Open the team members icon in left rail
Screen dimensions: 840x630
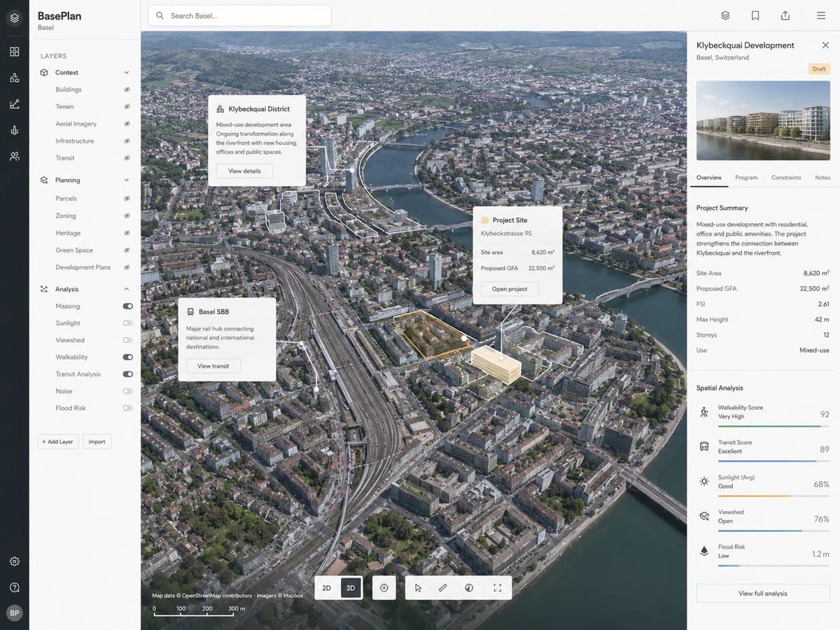14,156
